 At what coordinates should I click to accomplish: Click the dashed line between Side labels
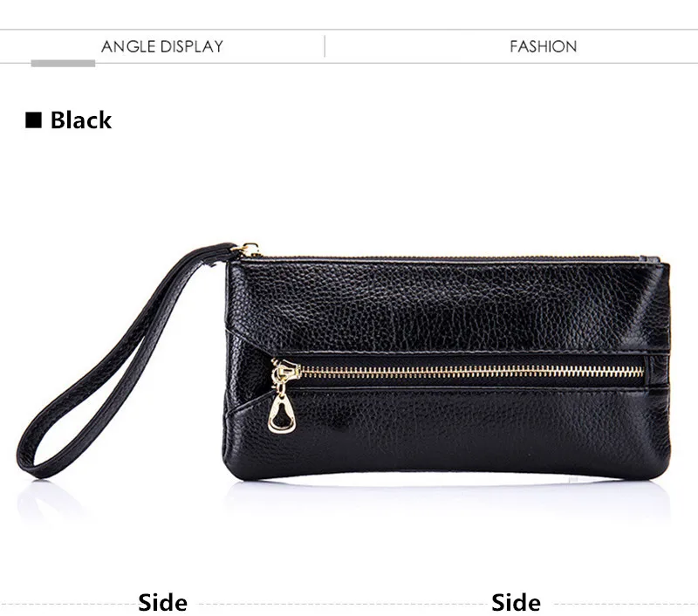point(339,605)
